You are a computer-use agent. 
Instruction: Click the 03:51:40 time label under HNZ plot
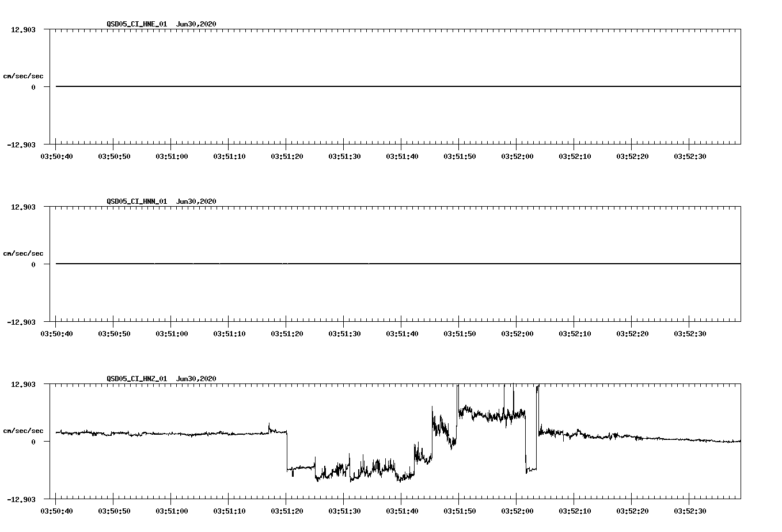pos(402,511)
